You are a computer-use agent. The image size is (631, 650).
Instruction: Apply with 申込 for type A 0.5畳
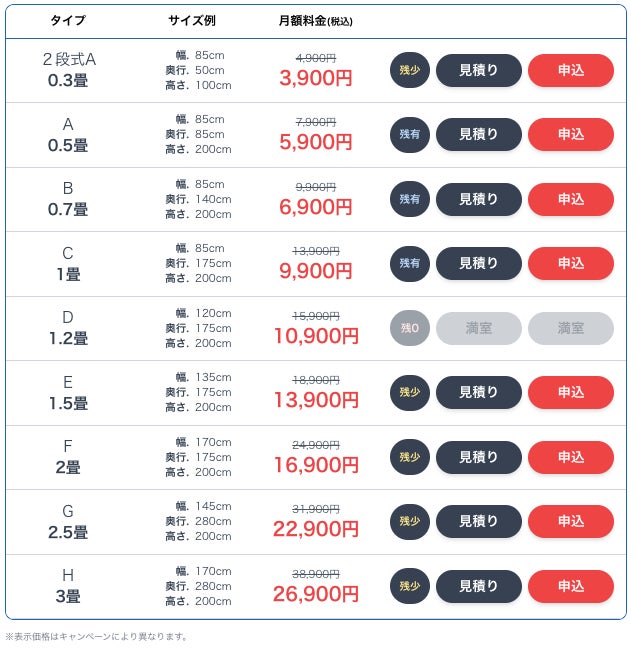pyautogui.click(x=570, y=135)
